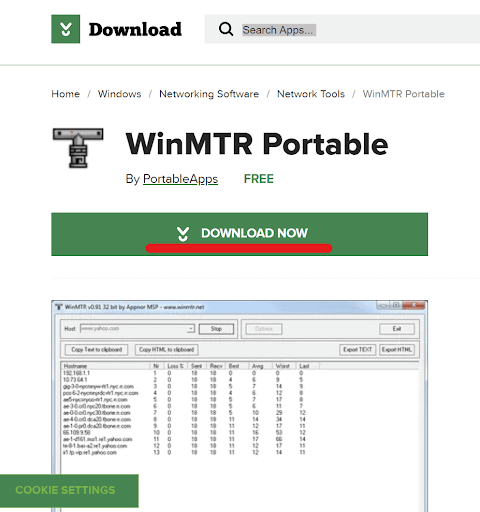Click Options button in WinMTR screenshot
The image size is (480, 512).
[x=264, y=329]
